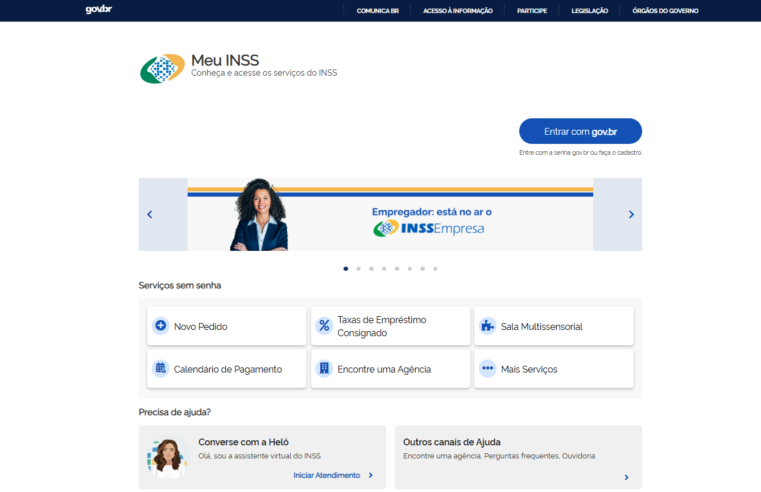Select the third carousel dot

pyautogui.click(x=371, y=269)
